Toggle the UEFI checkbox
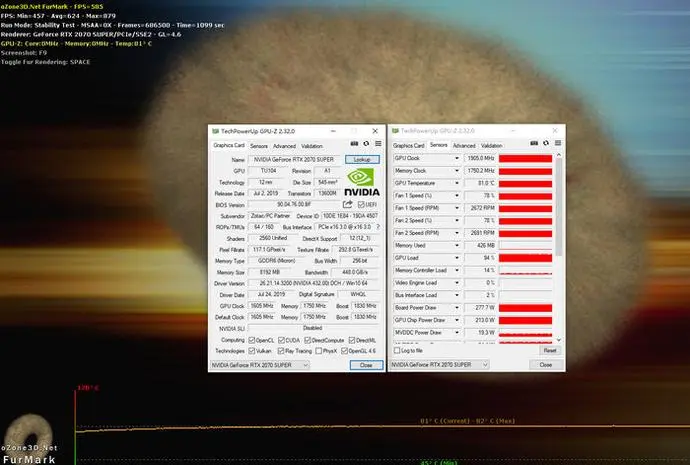This screenshot has height=465, width=690. 361,205
